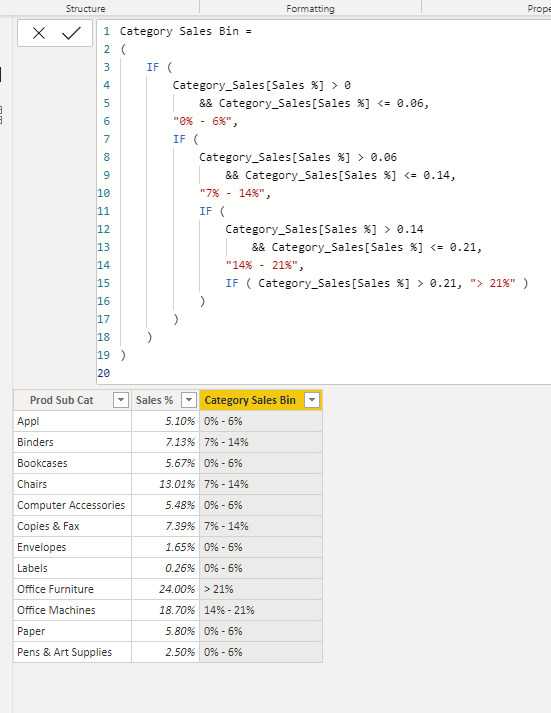
Task: Click the 1.65% sales value
Action: (165, 547)
